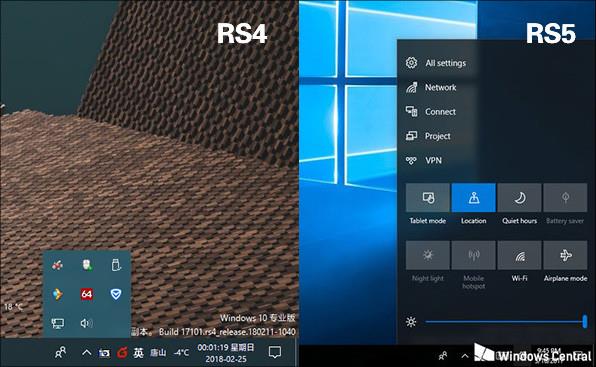Open Action Center icon on the RS4 taskbar

(x=274, y=352)
